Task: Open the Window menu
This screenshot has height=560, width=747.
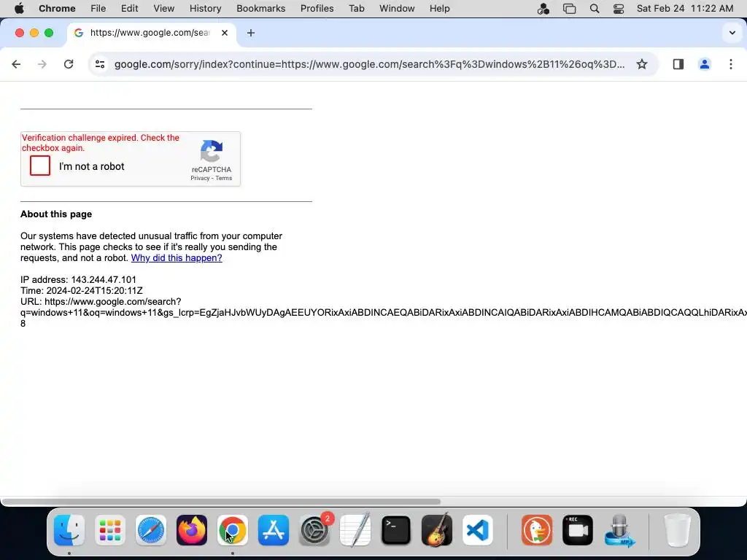Action: coord(397,8)
